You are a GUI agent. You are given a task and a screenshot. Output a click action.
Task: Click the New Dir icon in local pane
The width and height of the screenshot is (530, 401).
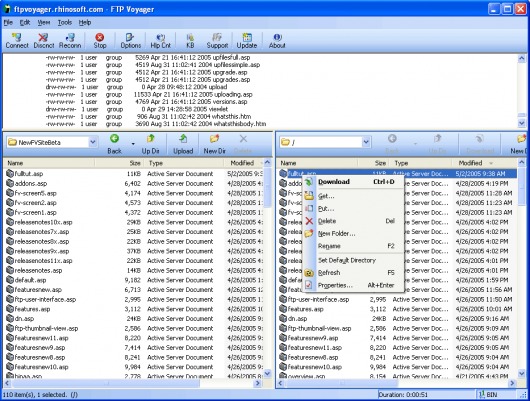tap(214, 144)
